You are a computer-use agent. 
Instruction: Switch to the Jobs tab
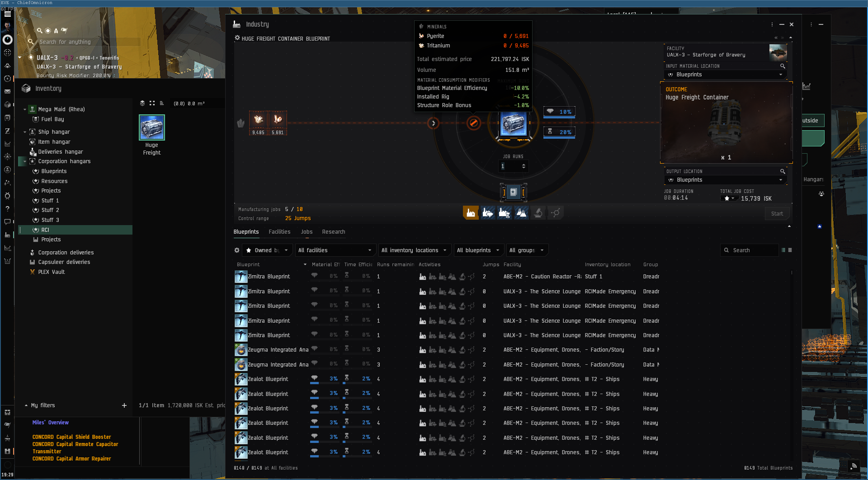pos(307,232)
